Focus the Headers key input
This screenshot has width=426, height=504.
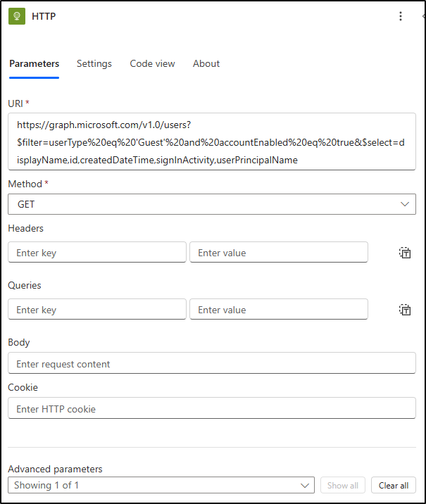click(97, 253)
